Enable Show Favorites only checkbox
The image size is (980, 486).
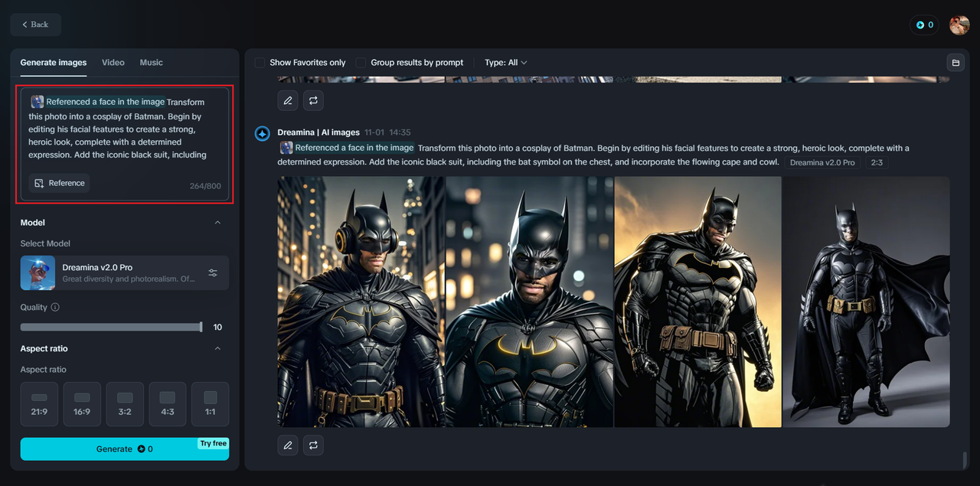pos(260,63)
